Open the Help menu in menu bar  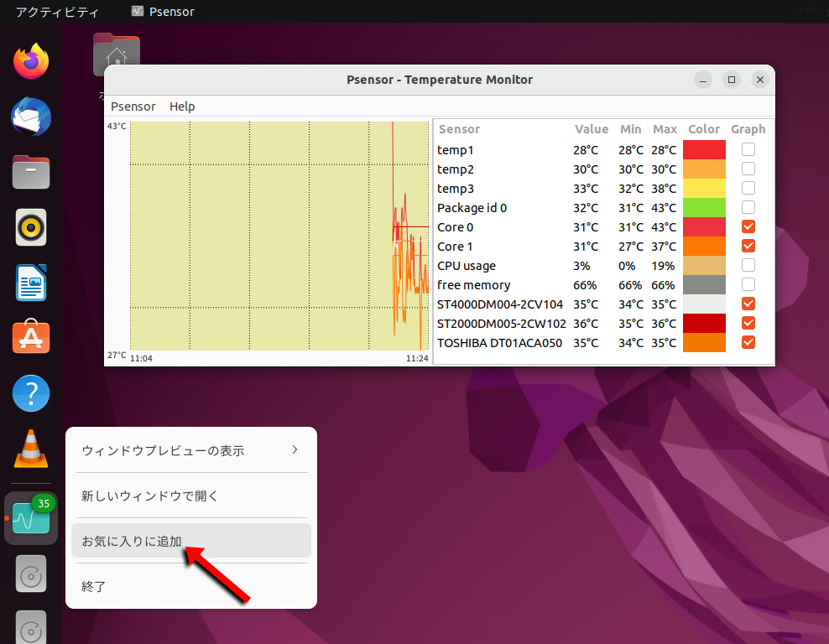[x=182, y=106]
